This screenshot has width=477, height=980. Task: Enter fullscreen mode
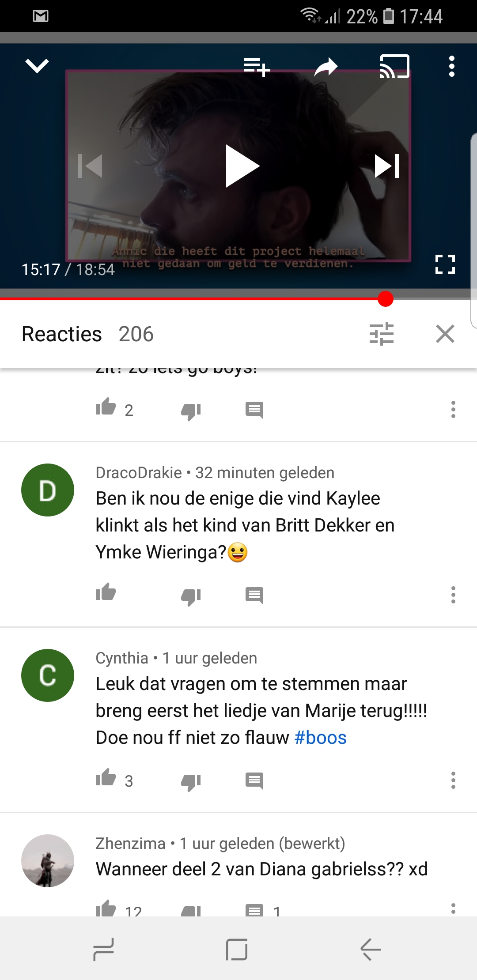click(445, 264)
